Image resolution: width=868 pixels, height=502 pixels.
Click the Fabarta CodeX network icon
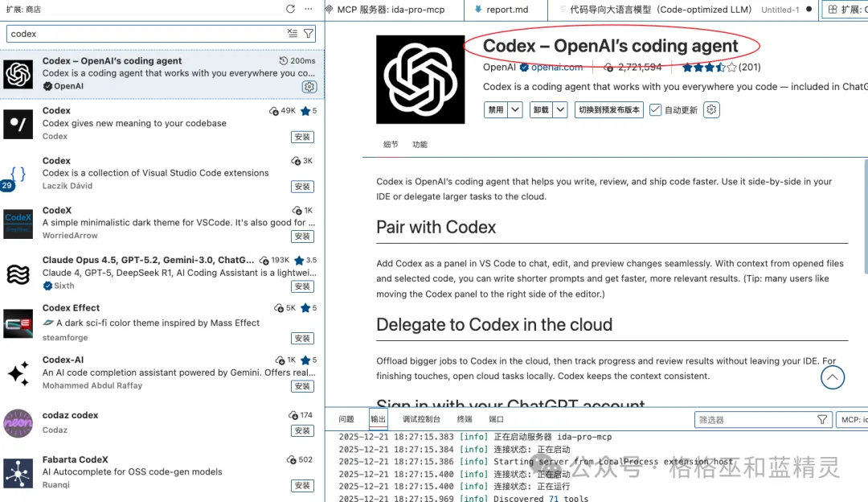[x=18, y=473]
